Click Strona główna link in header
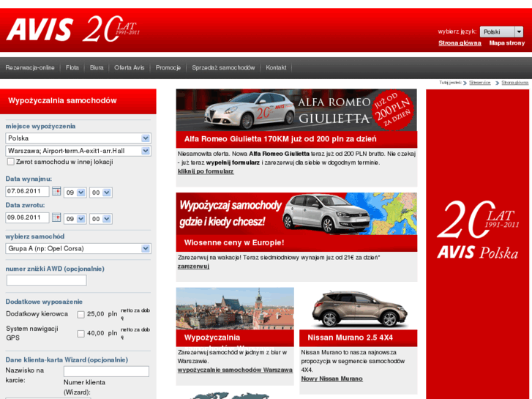The image size is (532, 399). (x=460, y=43)
